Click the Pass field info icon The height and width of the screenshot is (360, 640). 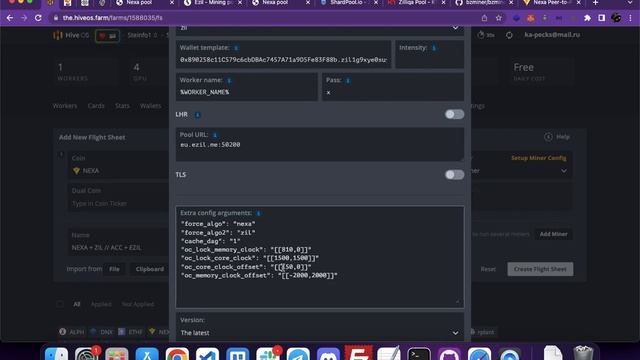pos(348,80)
